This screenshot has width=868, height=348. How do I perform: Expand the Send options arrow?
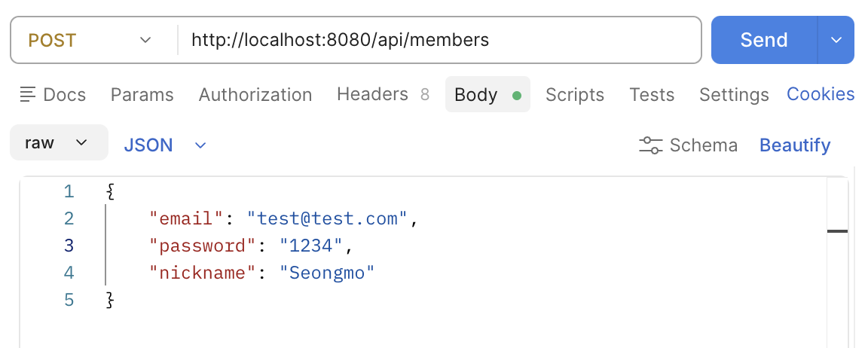pos(836,40)
